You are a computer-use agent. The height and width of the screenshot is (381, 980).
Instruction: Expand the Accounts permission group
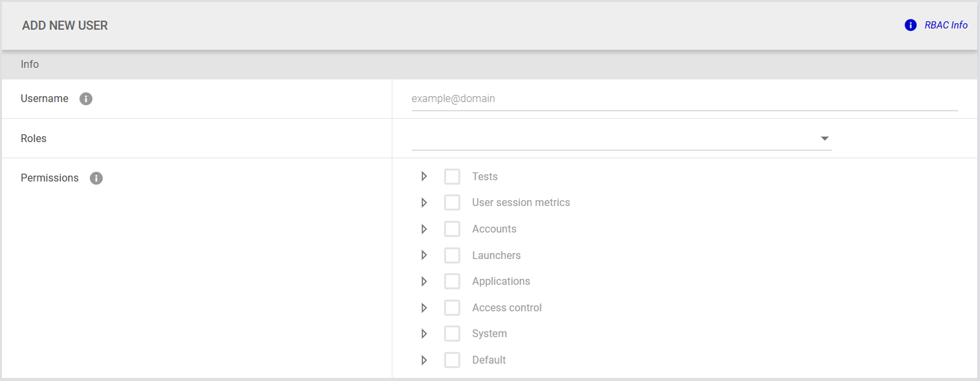click(424, 229)
